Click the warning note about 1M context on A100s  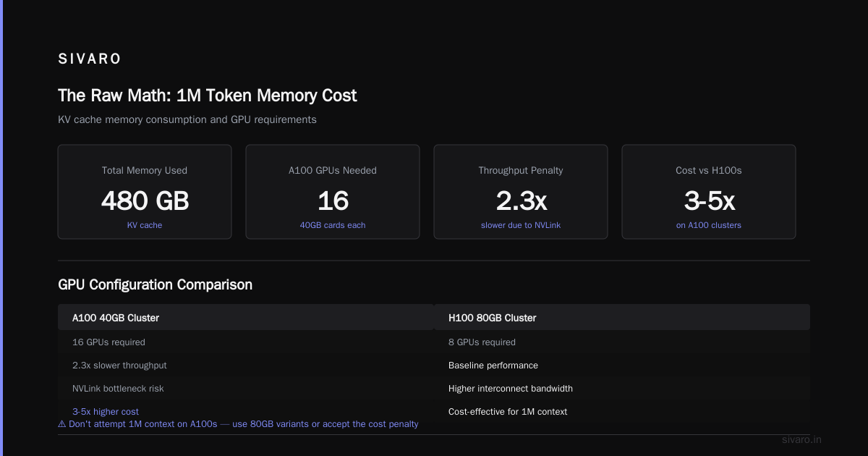pos(239,424)
